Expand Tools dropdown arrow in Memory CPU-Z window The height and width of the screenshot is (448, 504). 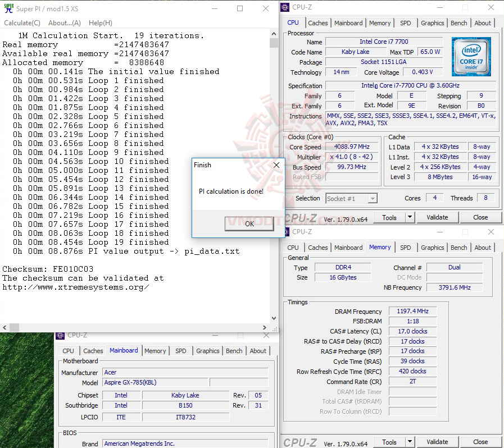click(410, 442)
